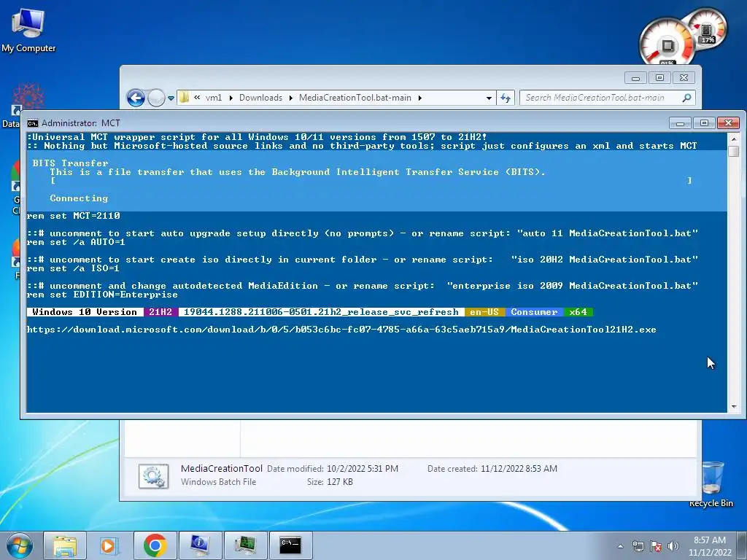The width and height of the screenshot is (747, 560).
Task: Select Downloads in the address breadcrumb
Action: (x=260, y=98)
